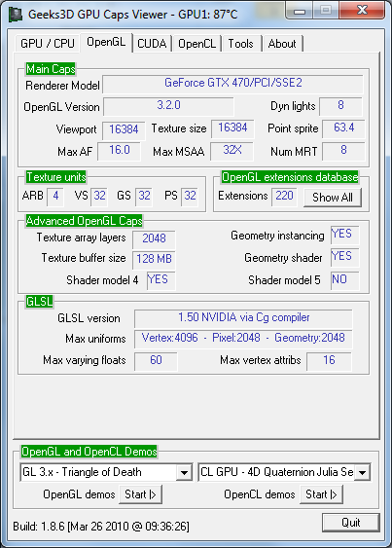Select the Texture size 16384 value

tap(232, 128)
